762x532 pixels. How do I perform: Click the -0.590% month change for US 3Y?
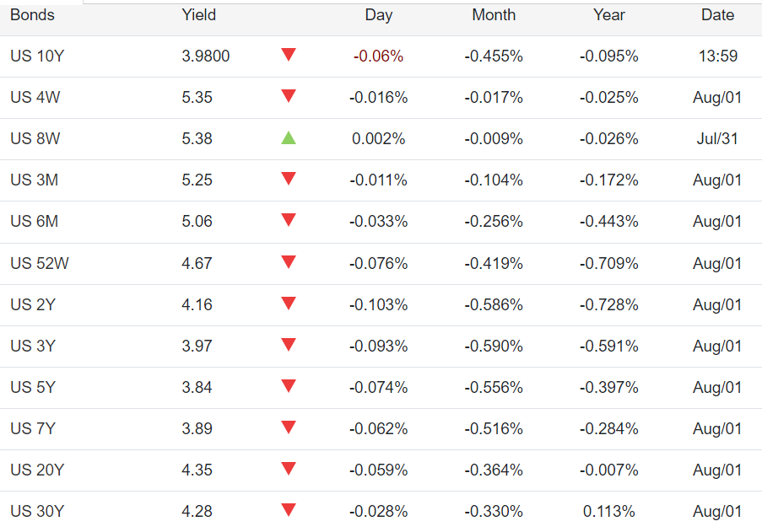click(x=494, y=346)
